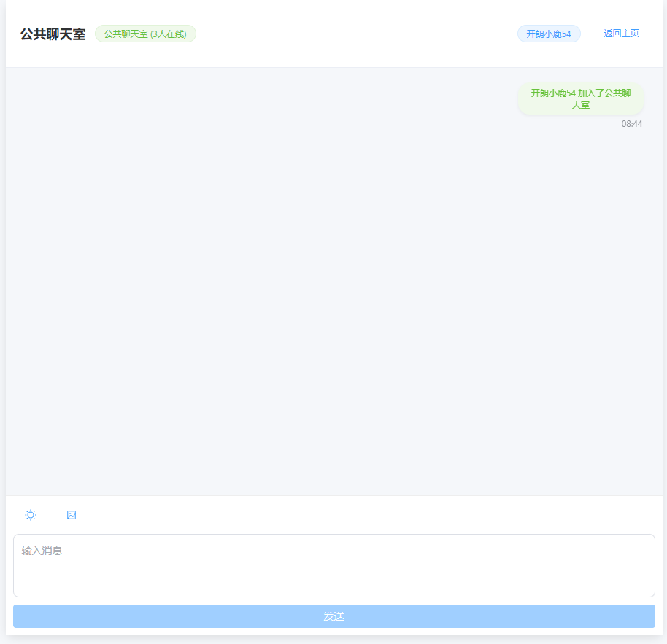The height and width of the screenshot is (644, 667).
Task: Open the picture picker in chat toolbar
Action: tap(72, 515)
